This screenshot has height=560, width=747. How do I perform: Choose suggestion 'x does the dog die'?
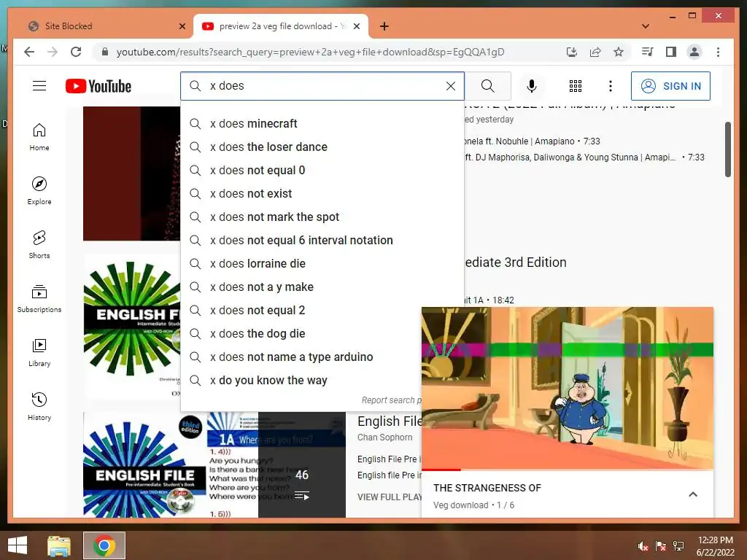(301, 334)
